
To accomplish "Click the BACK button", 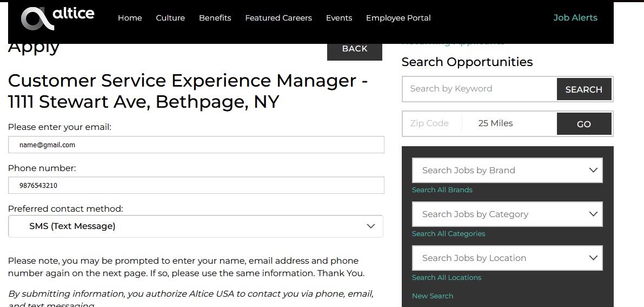I will pos(355,49).
